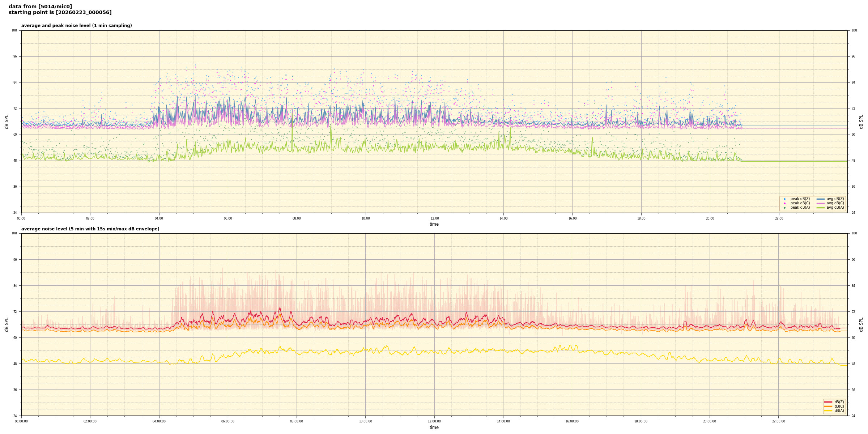This screenshot has width=868, height=434.
Task: Click the peak dB(C) magenta legend marker
Action: pyautogui.click(x=784, y=203)
